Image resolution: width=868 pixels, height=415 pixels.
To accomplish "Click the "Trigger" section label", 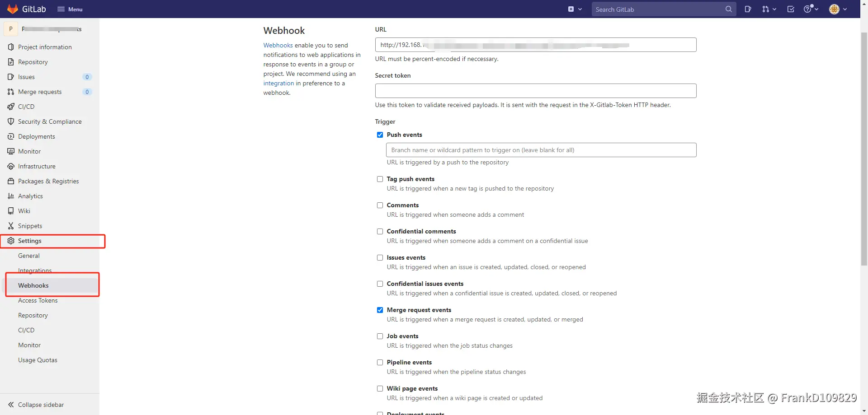I will pyautogui.click(x=385, y=121).
